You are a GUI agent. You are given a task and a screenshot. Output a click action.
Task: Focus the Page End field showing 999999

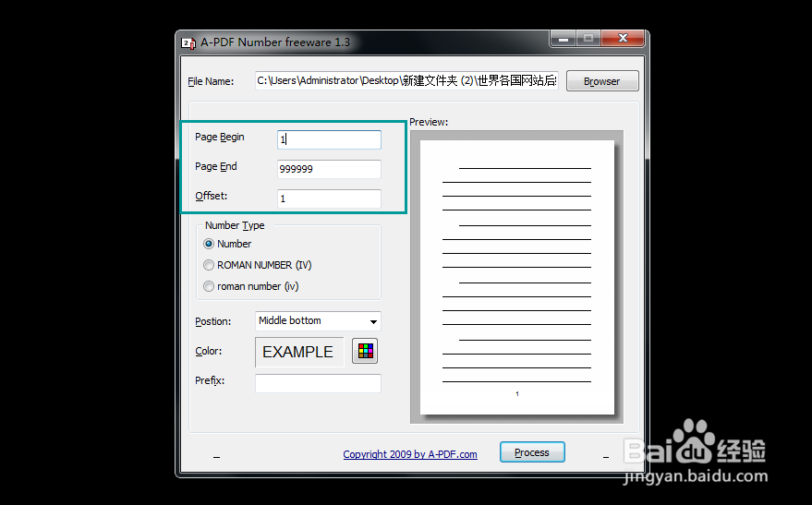(330, 169)
